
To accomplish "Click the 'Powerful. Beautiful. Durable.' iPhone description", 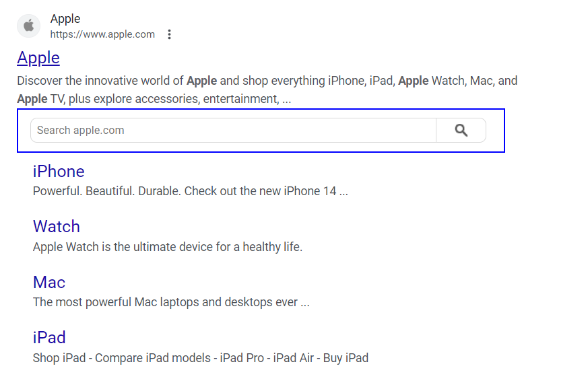I will pos(190,191).
